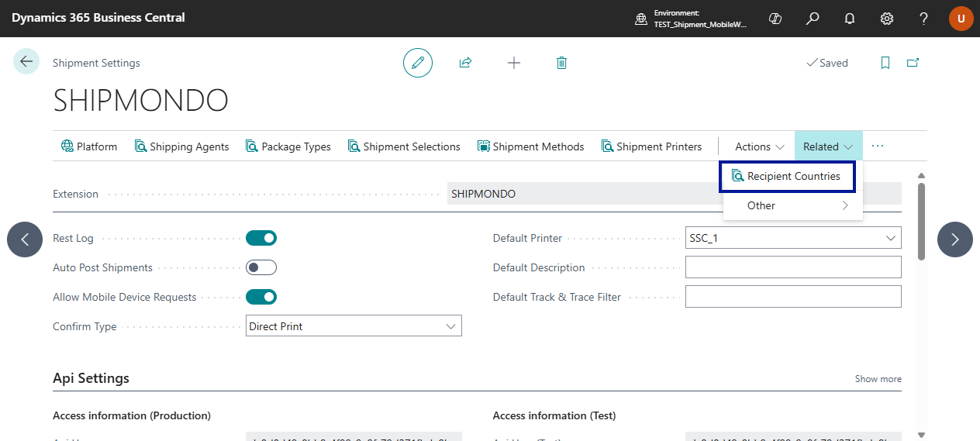Expand the Other submenu
Screen dimensions: 980x441
point(792,205)
